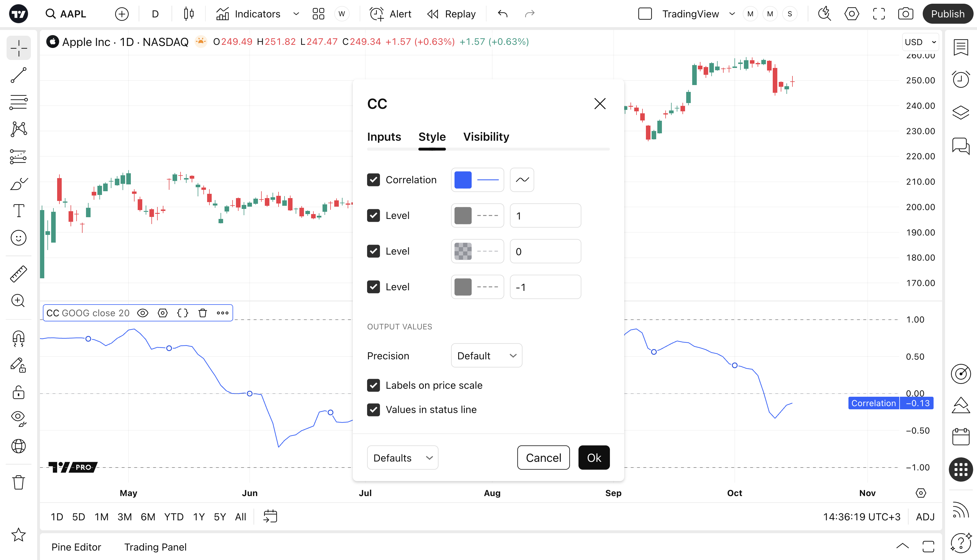977x560 pixels.
Task: Open the Defaults dropdown menu
Action: 402,458
